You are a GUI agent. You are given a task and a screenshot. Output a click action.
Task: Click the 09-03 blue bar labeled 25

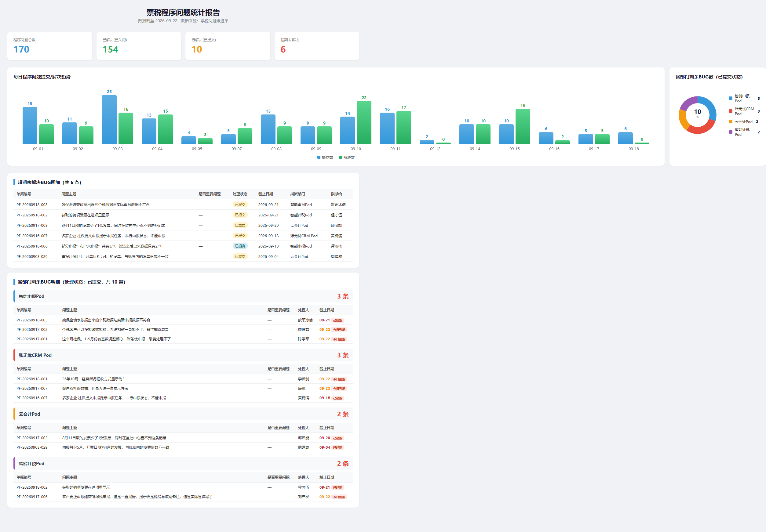[x=109, y=119]
